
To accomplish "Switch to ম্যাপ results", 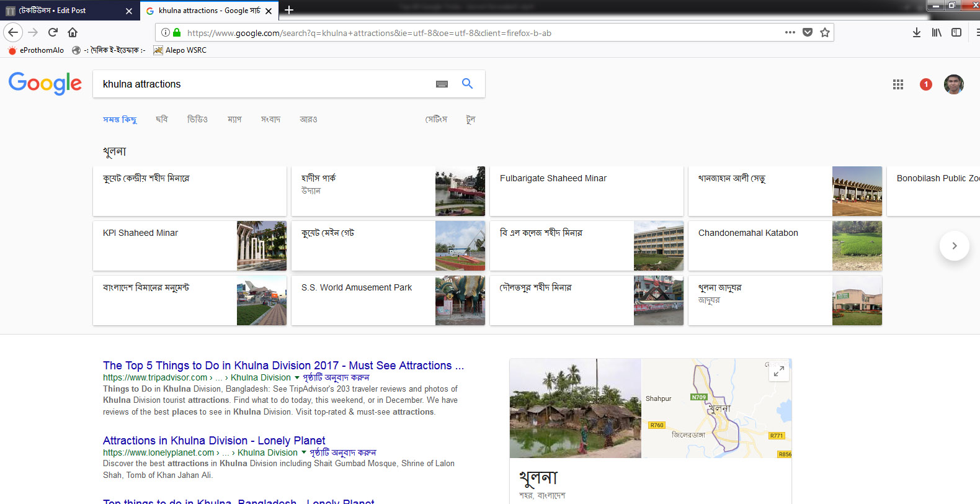I will (234, 119).
